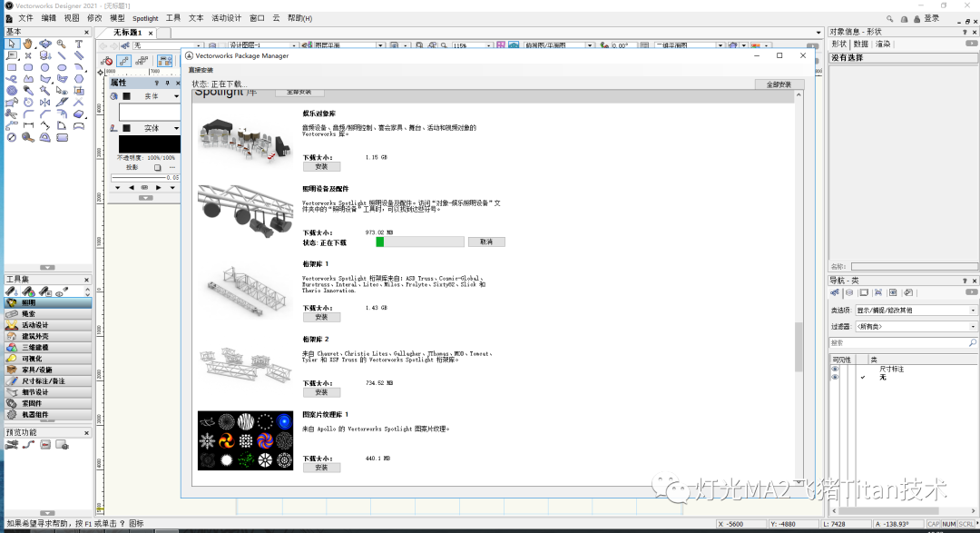Select the Flyover tool
This screenshot has width=980, height=533.
click(x=45, y=44)
